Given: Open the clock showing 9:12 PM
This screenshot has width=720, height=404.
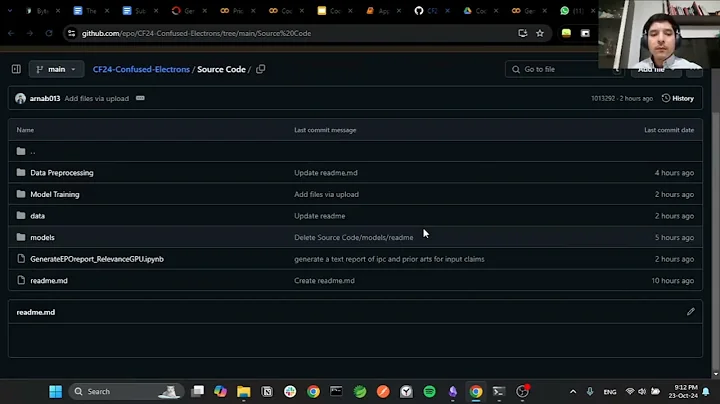Looking at the screenshot, I should [683, 392].
